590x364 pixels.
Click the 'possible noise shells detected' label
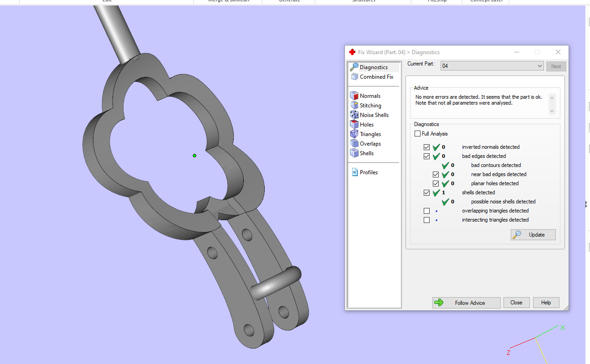503,202
